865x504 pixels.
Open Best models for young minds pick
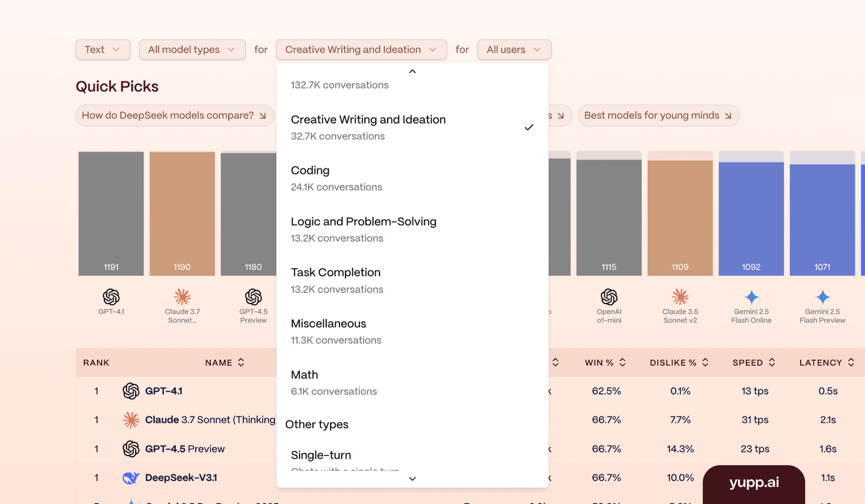658,116
